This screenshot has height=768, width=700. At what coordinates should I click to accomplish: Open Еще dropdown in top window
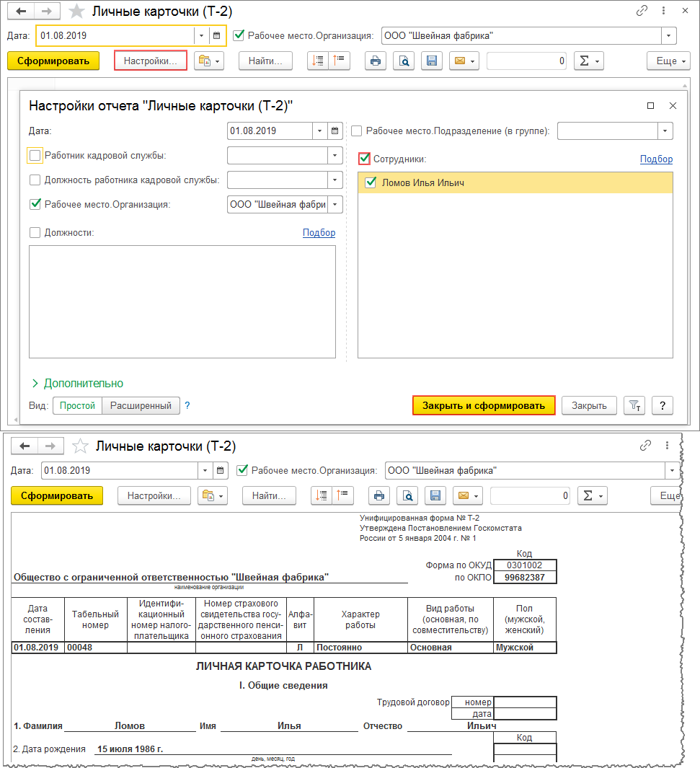point(668,61)
